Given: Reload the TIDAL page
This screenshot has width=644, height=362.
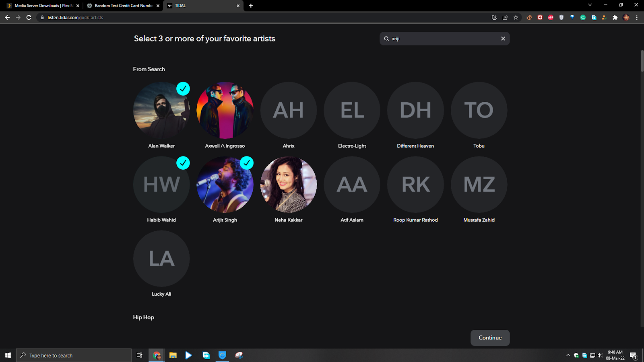Looking at the screenshot, I should point(29,17).
